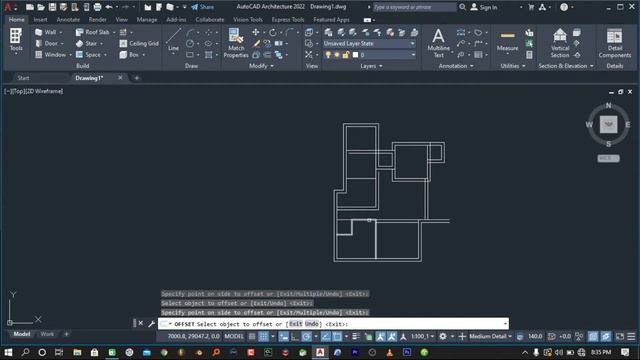Click the Vertical Section tool
Viewport: 640px width, 360px height.
560,43
